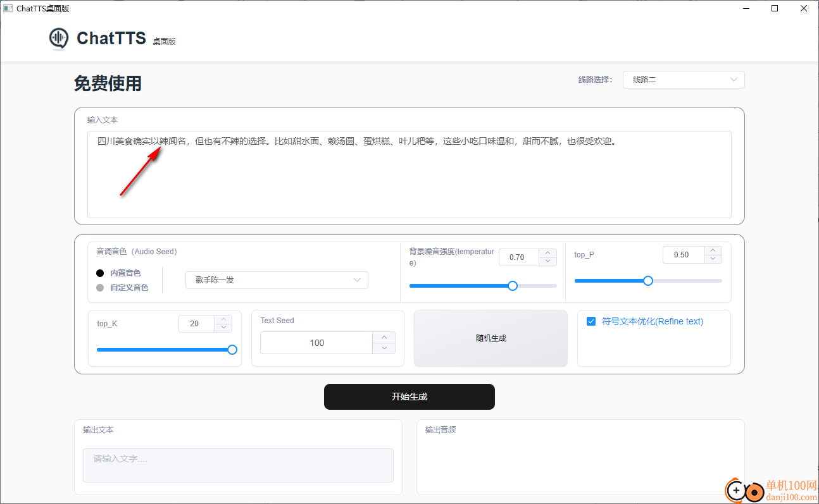Click the 音调音色 (Audio Seed) label
This screenshot has width=819, height=504.
(x=137, y=252)
